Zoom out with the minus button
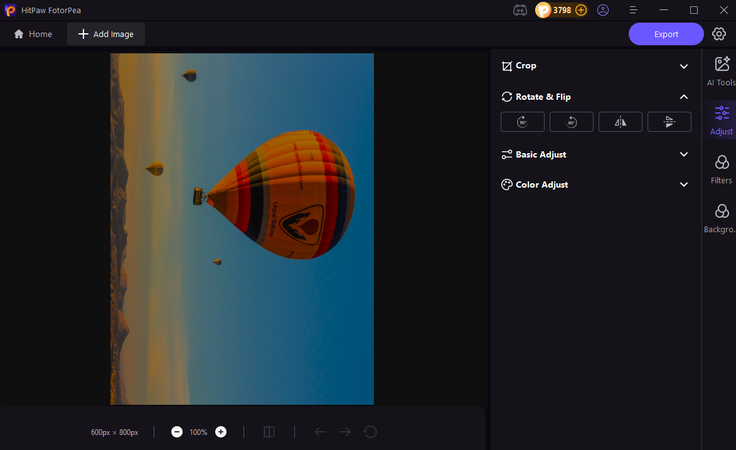This screenshot has width=736, height=450. pyautogui.click(x=176, y=432)
